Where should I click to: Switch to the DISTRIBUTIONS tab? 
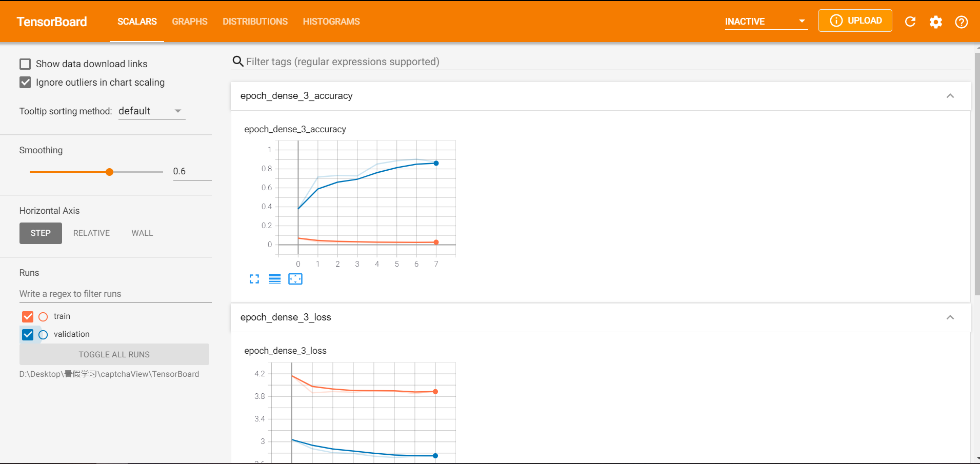pyautogui.click(x=255, y=22)
